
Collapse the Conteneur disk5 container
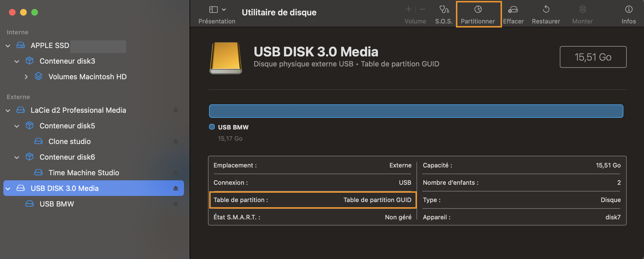(x=17, y=126)
